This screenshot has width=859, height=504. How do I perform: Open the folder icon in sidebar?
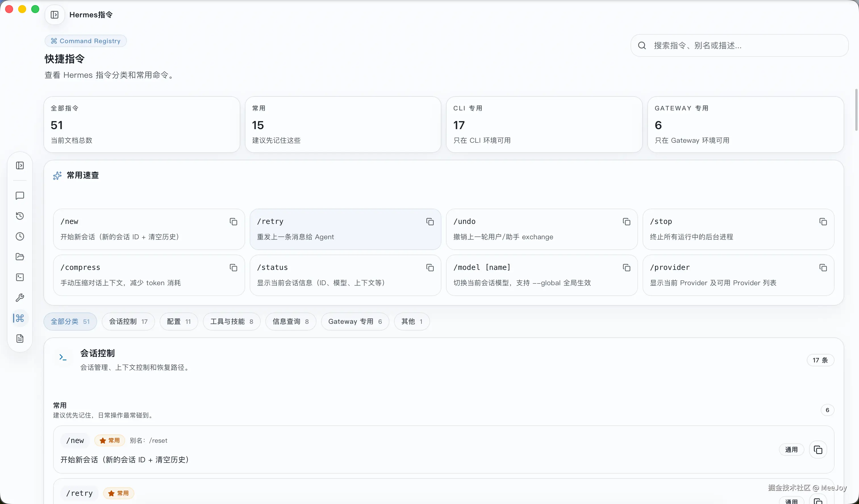point(20,257)
